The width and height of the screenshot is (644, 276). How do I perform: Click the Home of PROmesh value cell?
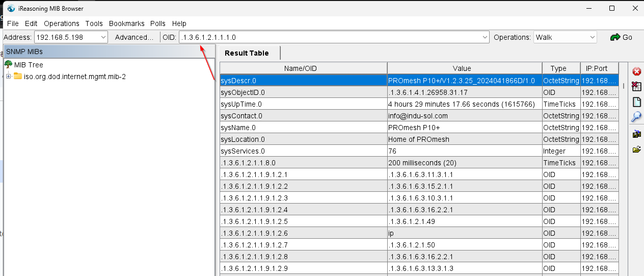click(x=465, y=139)
